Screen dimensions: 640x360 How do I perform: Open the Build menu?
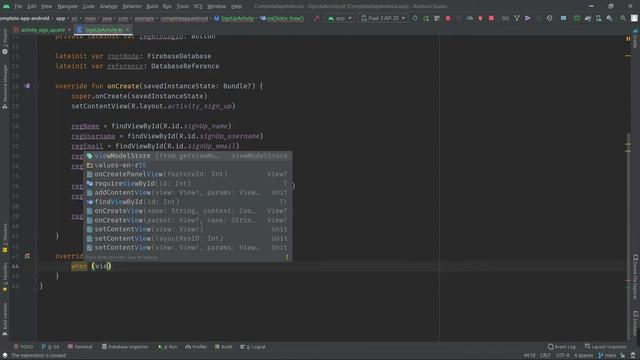(x=152, y=7)
